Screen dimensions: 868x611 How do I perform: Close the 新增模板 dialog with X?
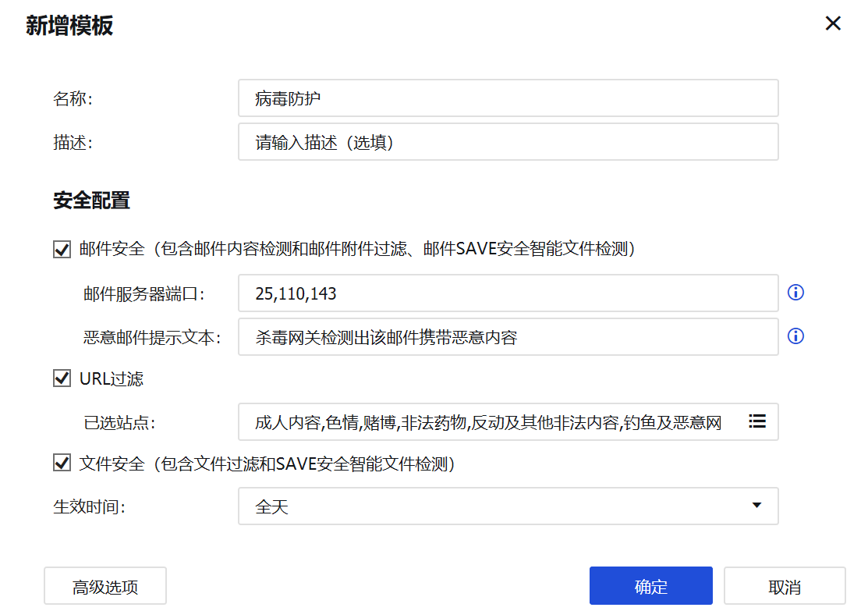[833, 23]
